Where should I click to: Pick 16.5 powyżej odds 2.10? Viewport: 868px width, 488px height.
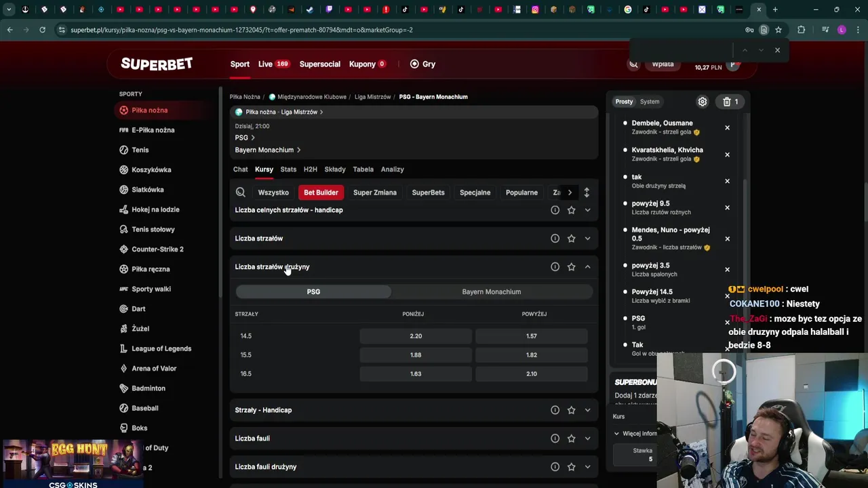point(531,374)
